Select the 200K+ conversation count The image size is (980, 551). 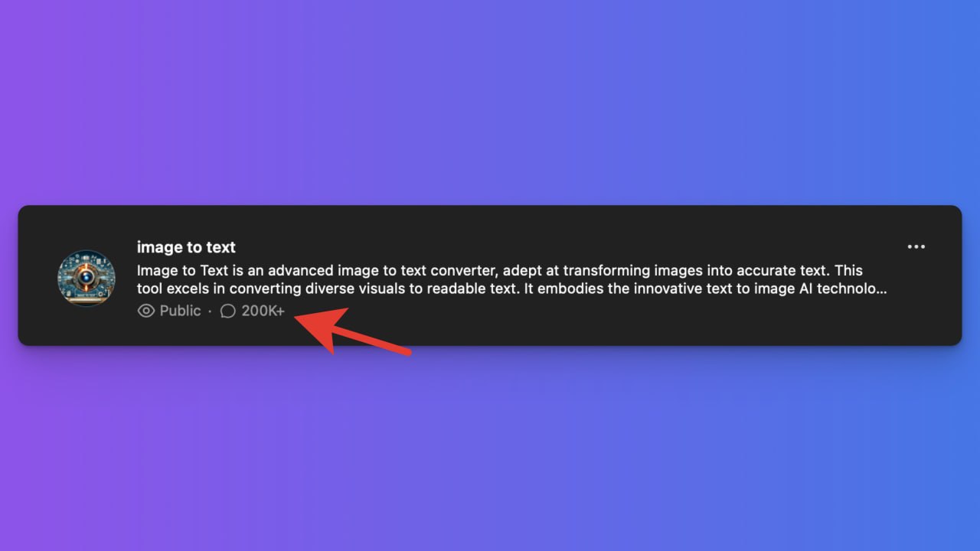pyautogui.click(x=263, y=311)
